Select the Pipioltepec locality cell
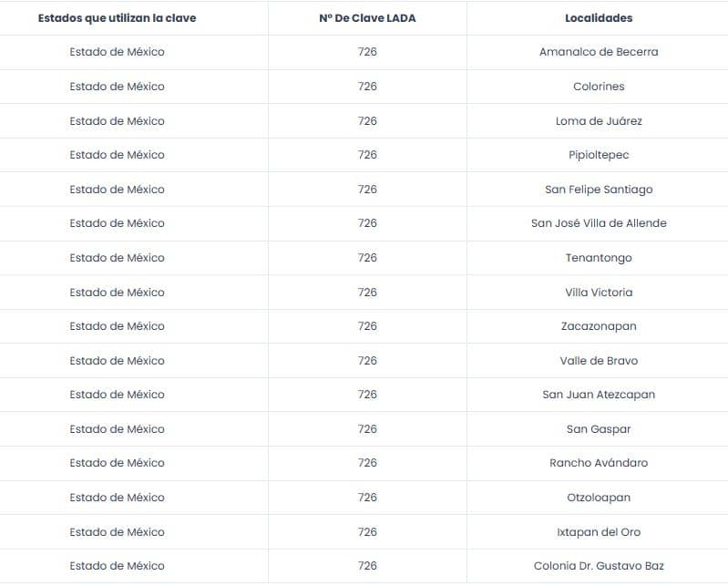This screenshot has width=728, height=586. pos(599,155)
